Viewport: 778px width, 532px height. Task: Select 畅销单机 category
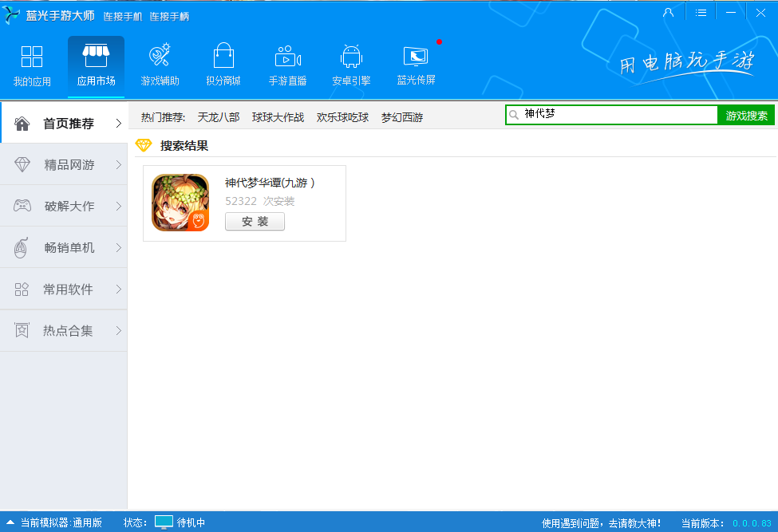click(x=64, y=247)
